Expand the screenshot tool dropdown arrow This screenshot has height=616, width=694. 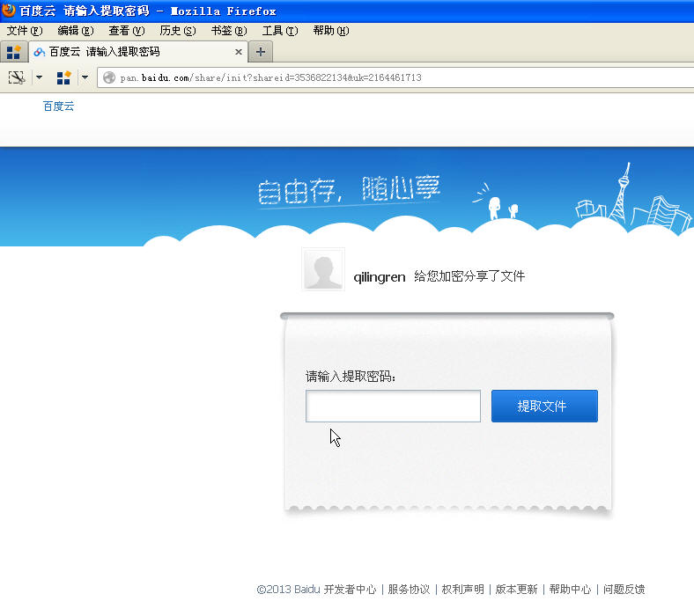click(x=39, y=77)
